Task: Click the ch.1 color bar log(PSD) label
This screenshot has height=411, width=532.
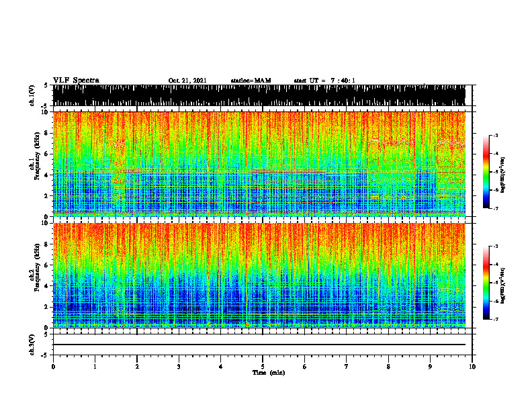Action: tap(503, 175)
